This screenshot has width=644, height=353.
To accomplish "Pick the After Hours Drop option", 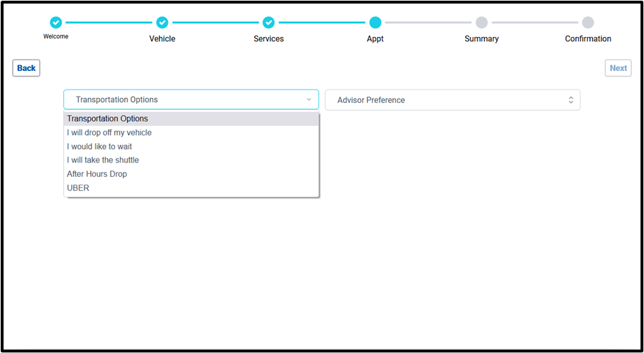I will click(x=97, y=174).
